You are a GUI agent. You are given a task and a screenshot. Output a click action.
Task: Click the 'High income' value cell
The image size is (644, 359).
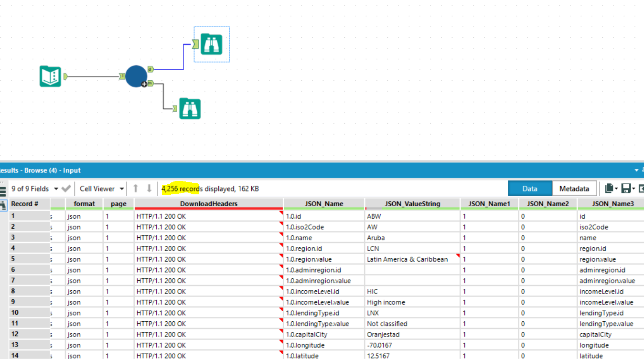coord(412,302)
